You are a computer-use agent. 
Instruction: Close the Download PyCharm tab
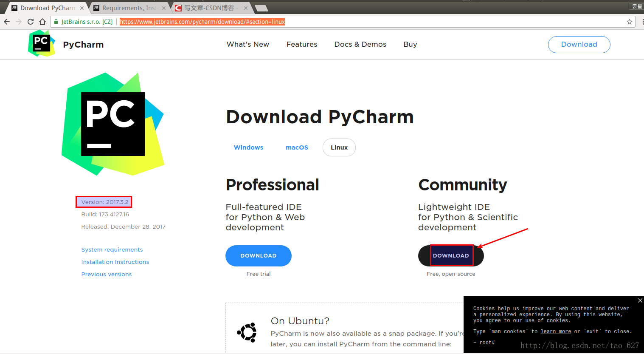pos(82,8)
